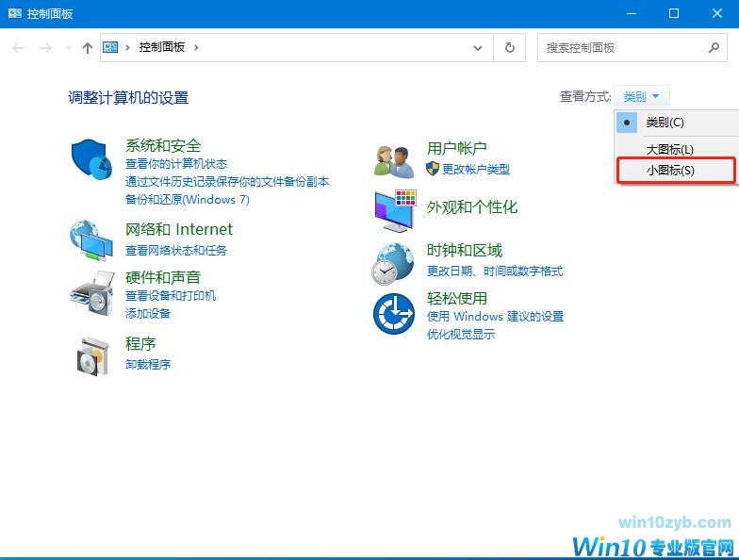The height and width of the screenshot is (560, 739).
Task: Click 通过文件历史记录保存你的文件备份副本
Action: [x=227, y=181]
